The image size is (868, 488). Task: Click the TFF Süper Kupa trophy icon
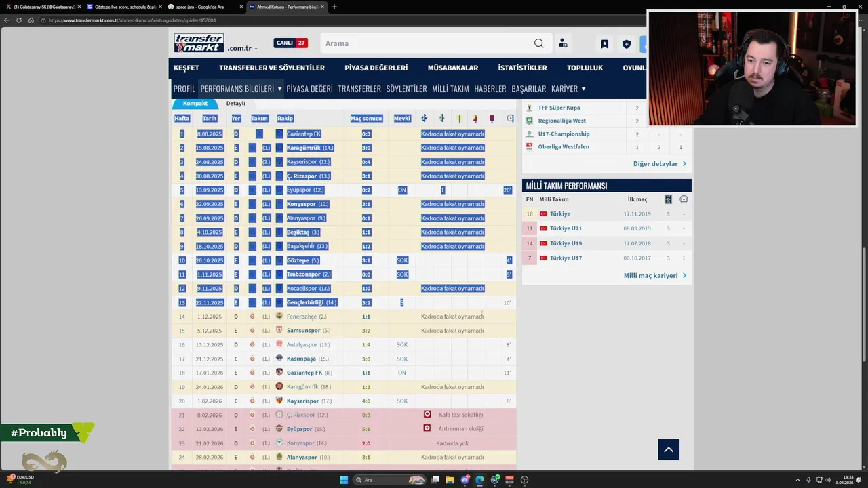(x=530, y=108)
